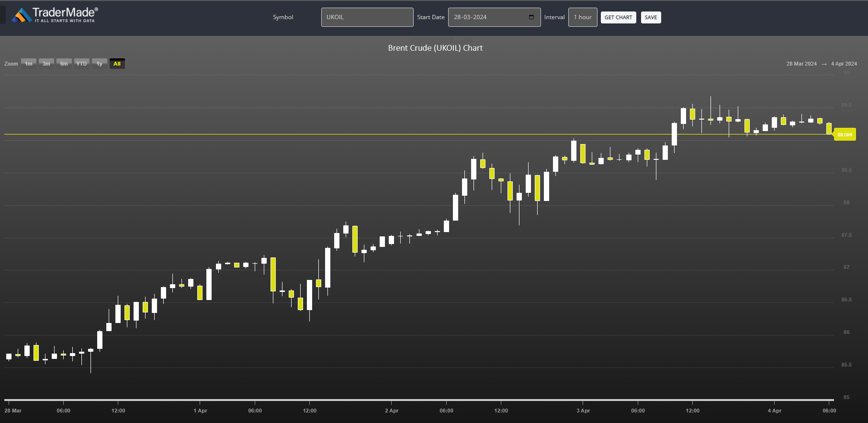Open the Interval dropdown showing 1 hour
868x423 pixels.
[583, 17]
